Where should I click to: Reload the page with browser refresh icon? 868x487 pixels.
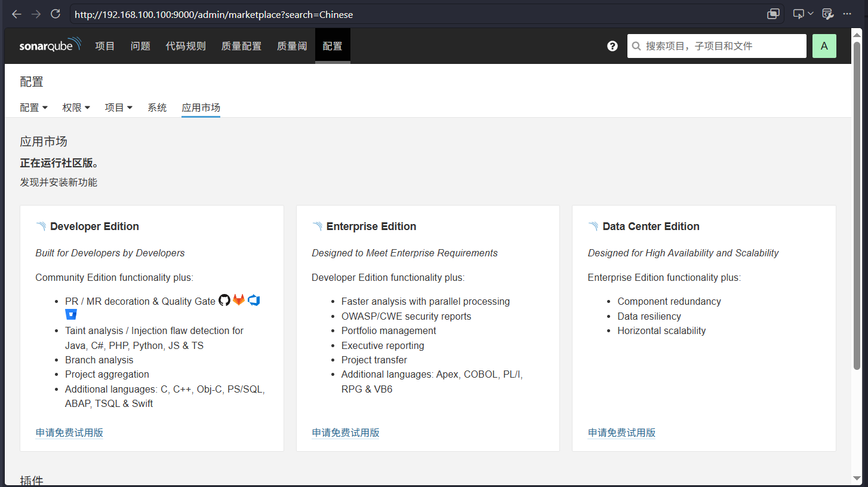click(56, 14)
